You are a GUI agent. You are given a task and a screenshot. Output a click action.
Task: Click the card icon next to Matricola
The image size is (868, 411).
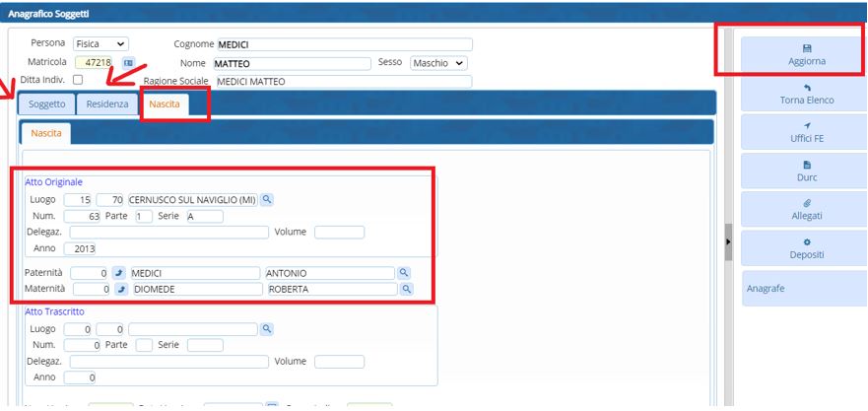coord(127,63)
